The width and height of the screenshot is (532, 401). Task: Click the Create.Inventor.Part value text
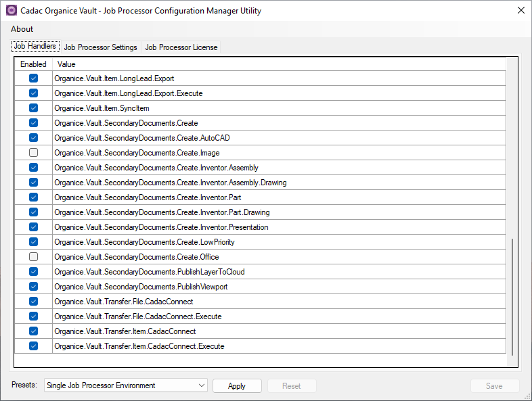[x=148, y=198]
